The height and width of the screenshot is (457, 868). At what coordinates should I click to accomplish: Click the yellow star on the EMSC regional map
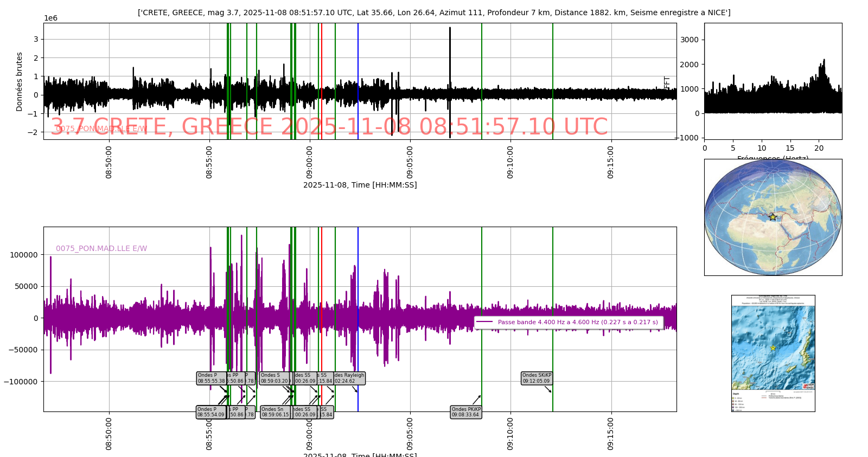coord(773,347)
